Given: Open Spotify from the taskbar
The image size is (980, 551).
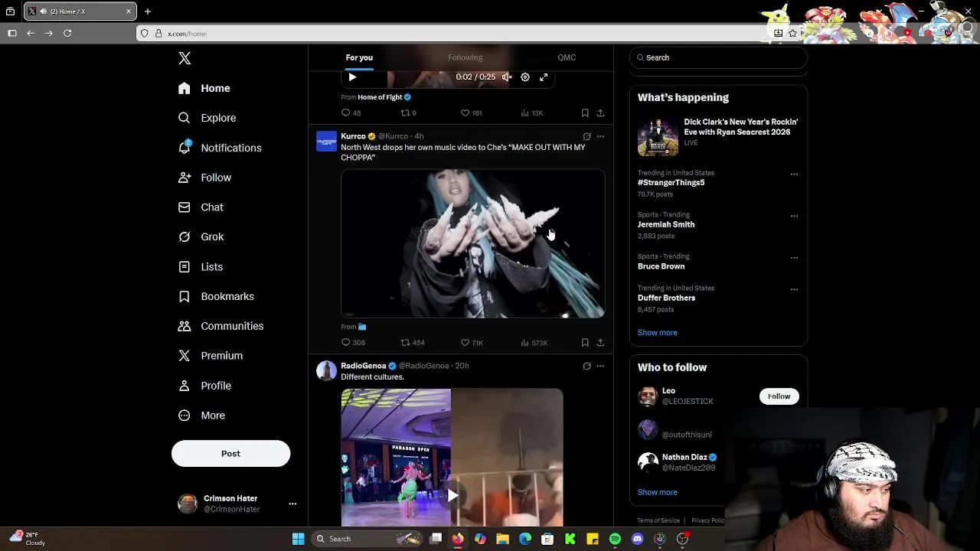Looking at the screenshot, I should coord(615,539).
